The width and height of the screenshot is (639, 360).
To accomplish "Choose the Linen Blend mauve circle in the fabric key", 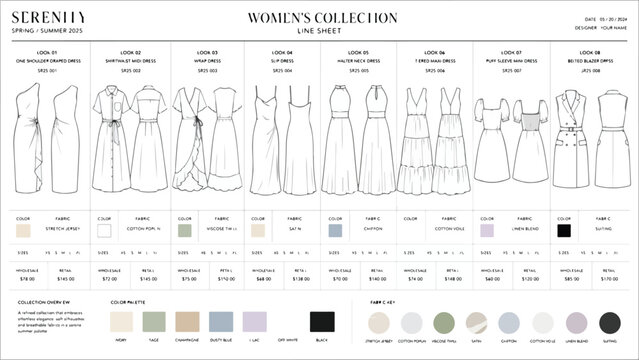I will 577,323.
